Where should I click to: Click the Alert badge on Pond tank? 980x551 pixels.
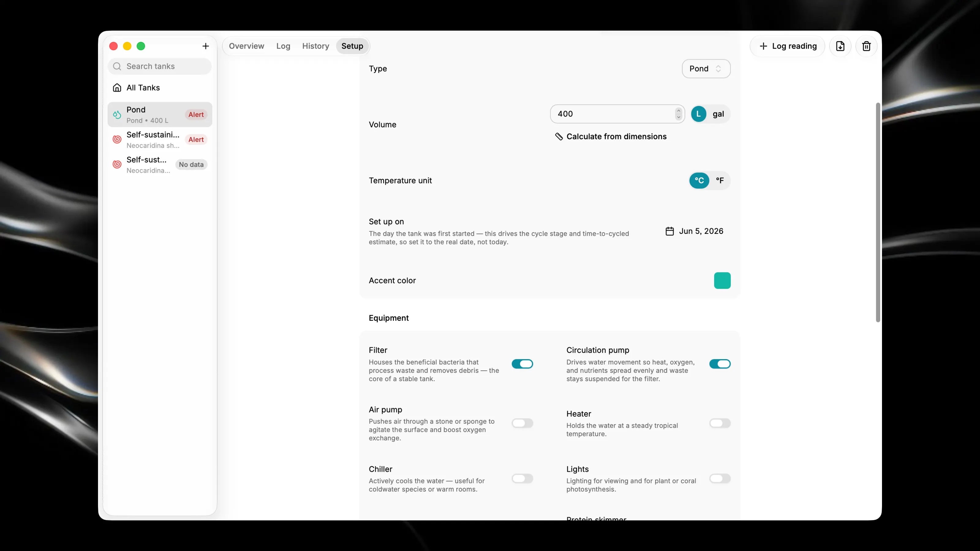[x=196, y=114]
